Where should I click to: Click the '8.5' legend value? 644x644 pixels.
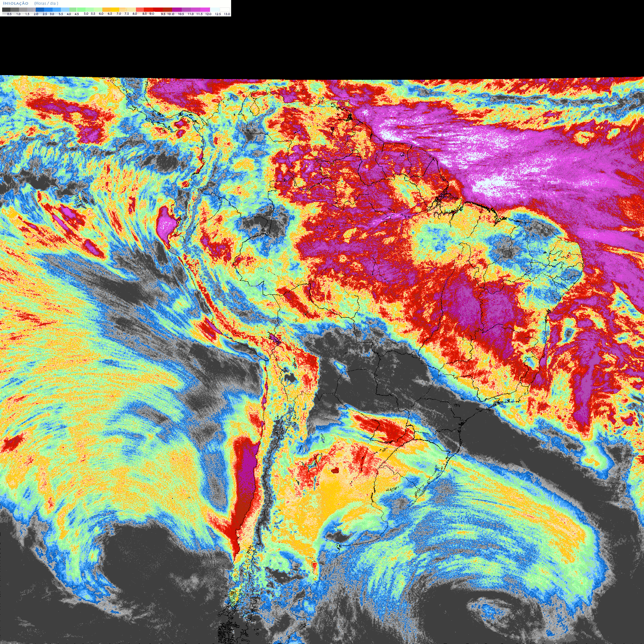(x=145, y=14)
